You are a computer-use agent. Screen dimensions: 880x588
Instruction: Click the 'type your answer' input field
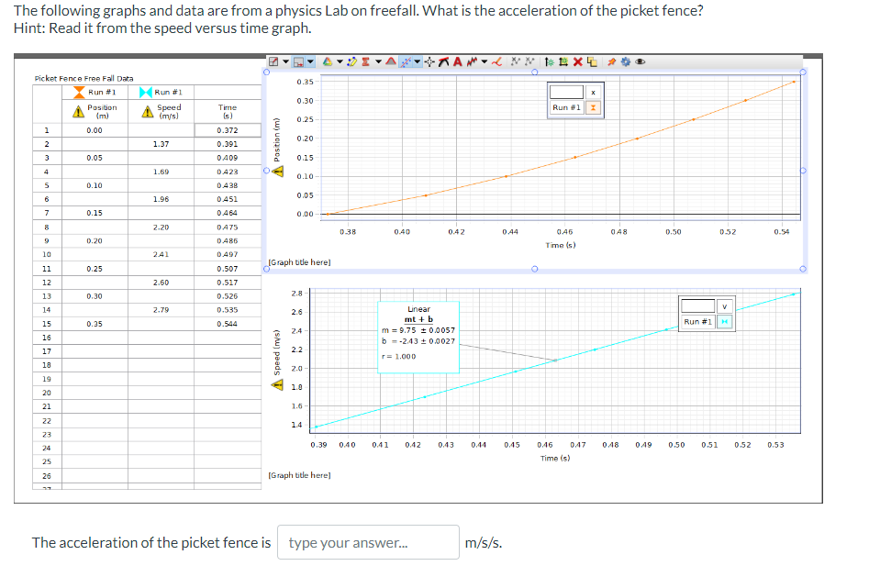367,542
